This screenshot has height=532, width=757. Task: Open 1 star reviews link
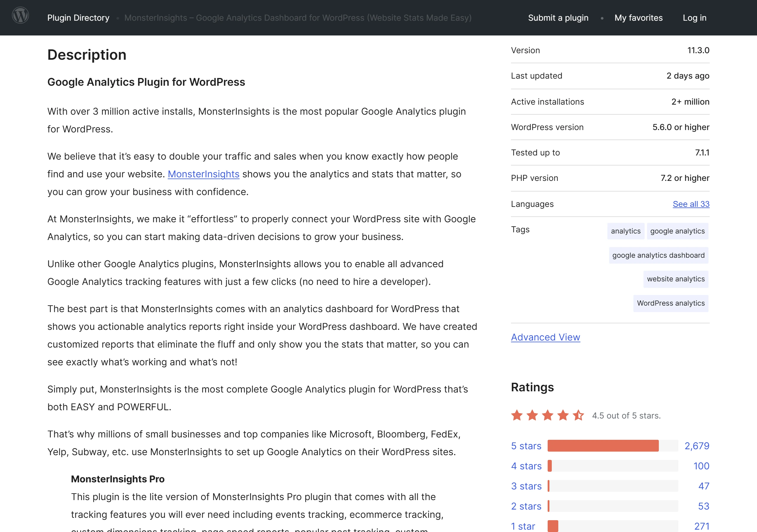coord(523,526)
